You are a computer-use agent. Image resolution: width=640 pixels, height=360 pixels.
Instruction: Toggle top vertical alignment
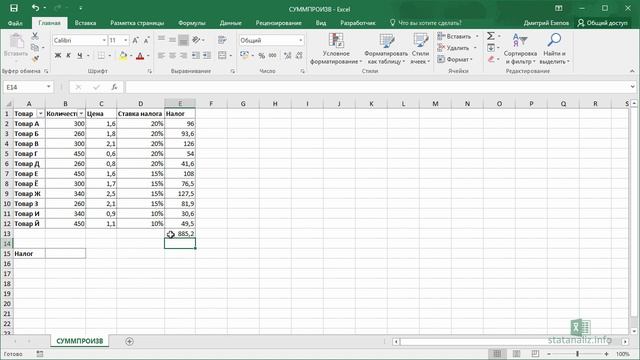coord(162,40)
